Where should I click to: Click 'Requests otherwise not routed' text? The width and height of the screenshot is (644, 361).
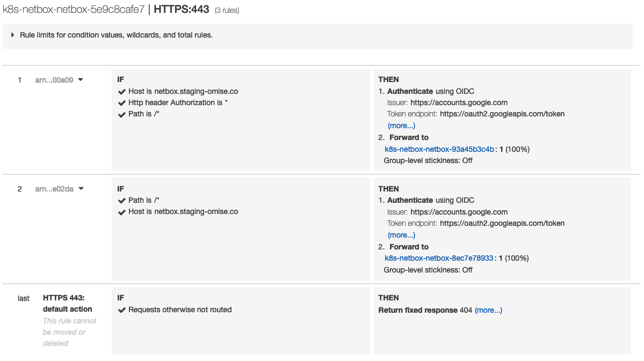180,310
